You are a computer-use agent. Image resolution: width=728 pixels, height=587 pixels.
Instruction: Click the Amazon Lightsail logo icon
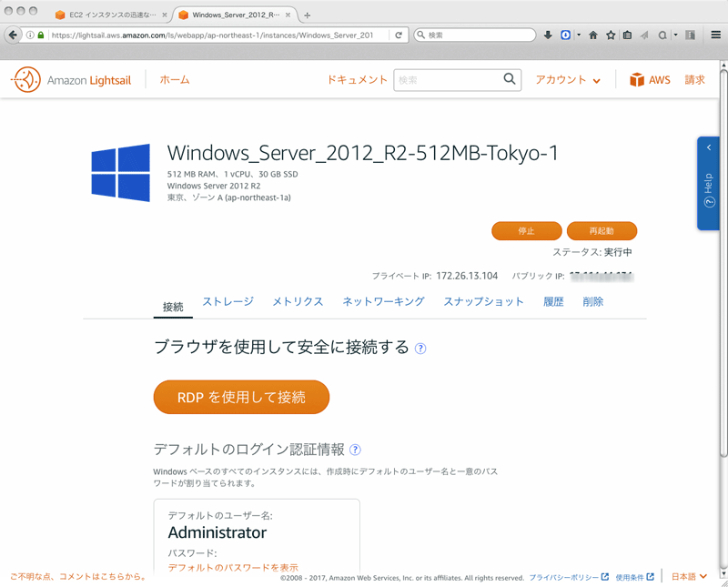click(x=26, y=80)
